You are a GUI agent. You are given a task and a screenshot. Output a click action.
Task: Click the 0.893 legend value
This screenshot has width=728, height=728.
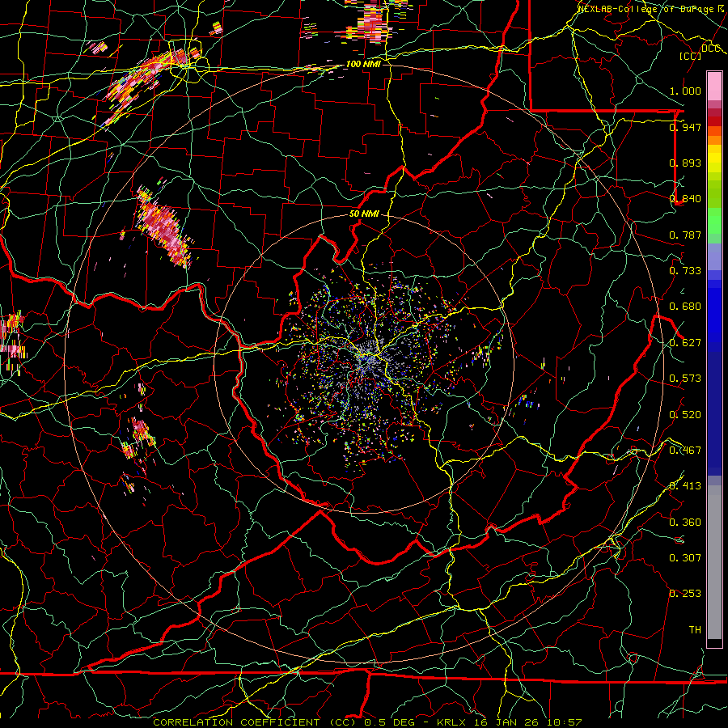[x=685, y=163]
